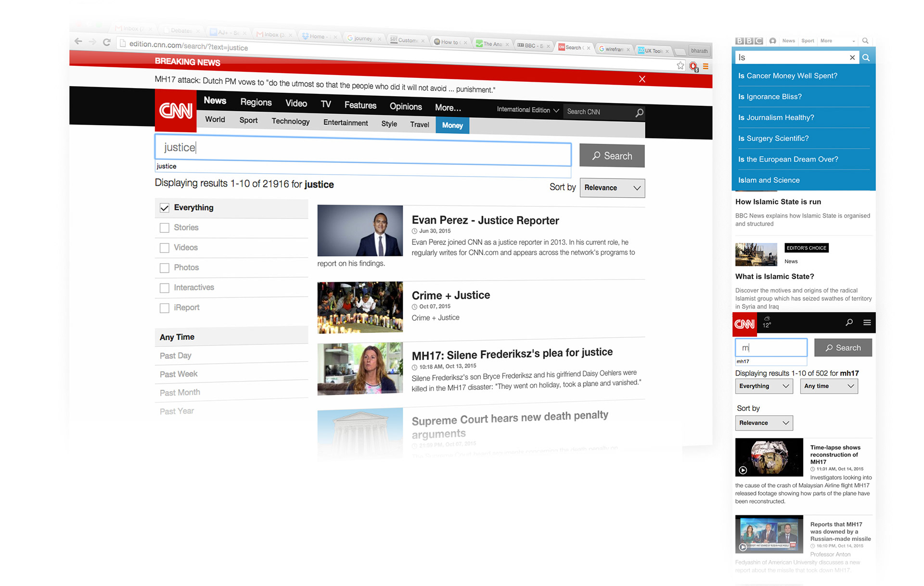Open the Crime + Justice vigil thumbnail
This screenshot has width=924, height=586.
[360, 307]
